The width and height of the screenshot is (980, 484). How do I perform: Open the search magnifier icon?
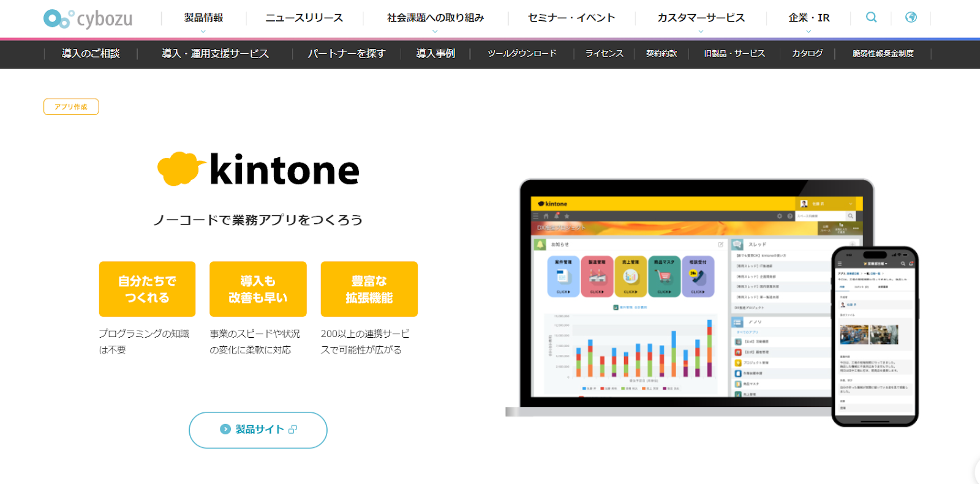[871, 17]
